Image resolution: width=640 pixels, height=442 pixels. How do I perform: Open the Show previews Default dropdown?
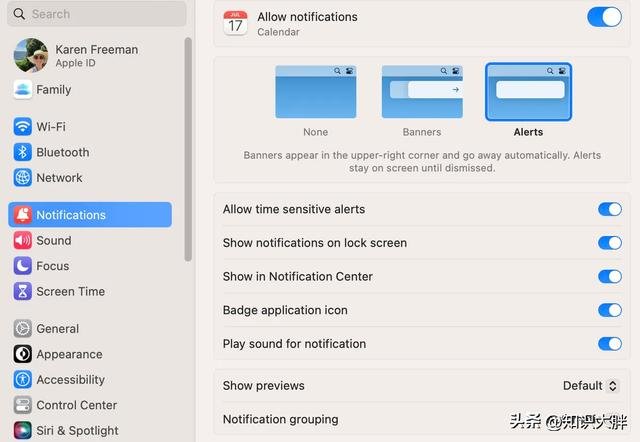coord(590,386)
